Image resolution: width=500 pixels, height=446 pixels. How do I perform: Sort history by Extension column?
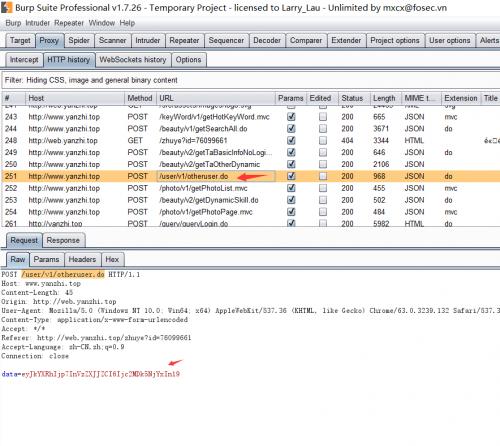point(461,98)
